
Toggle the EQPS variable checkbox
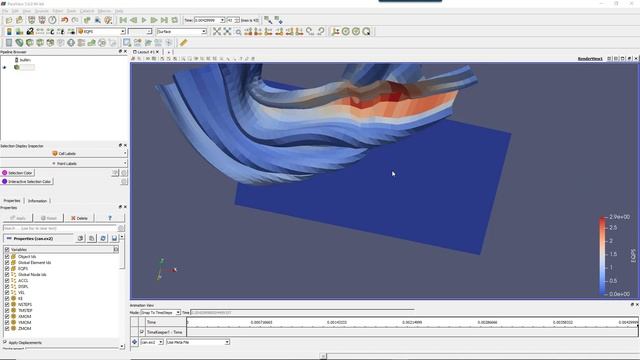pyautogui.click(x=7, y=269)
